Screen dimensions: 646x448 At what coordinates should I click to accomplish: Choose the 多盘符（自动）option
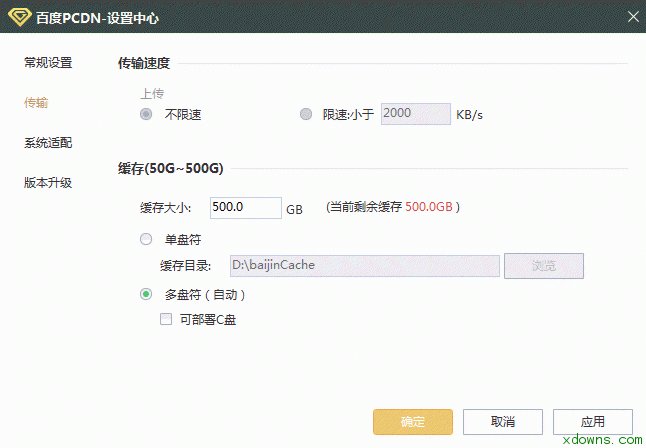[146, 294]
